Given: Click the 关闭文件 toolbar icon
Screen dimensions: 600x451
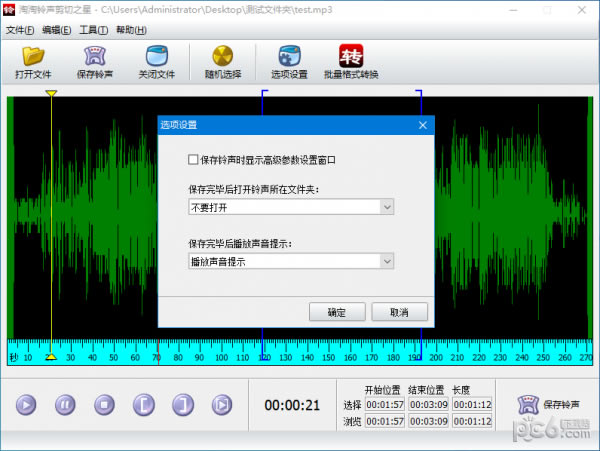Looking at the screenshot, I should (x=157, y=56).
